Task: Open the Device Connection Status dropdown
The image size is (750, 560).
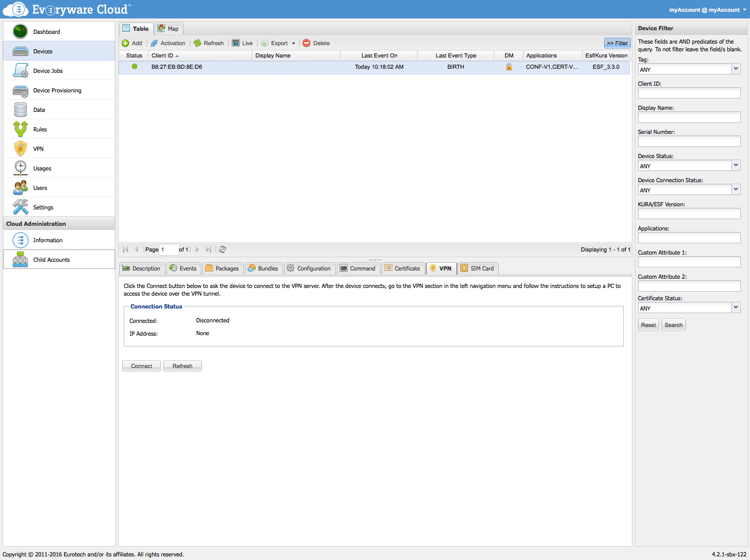Action: [x=736, y=189]
